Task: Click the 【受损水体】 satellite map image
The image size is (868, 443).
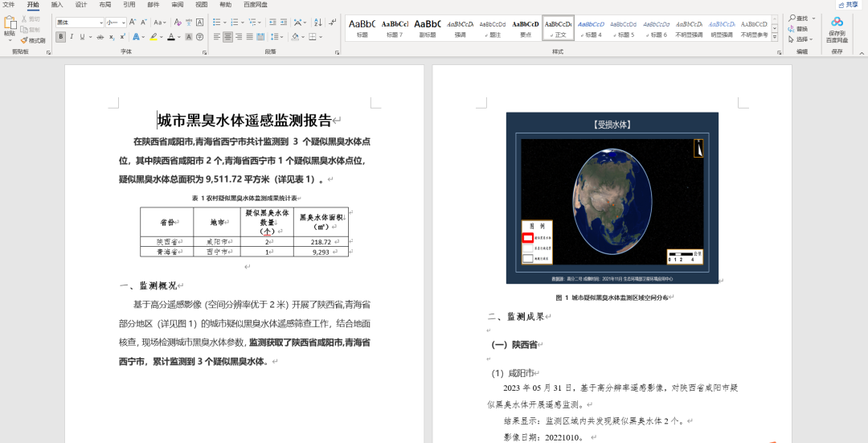Action: coord(612,198)
